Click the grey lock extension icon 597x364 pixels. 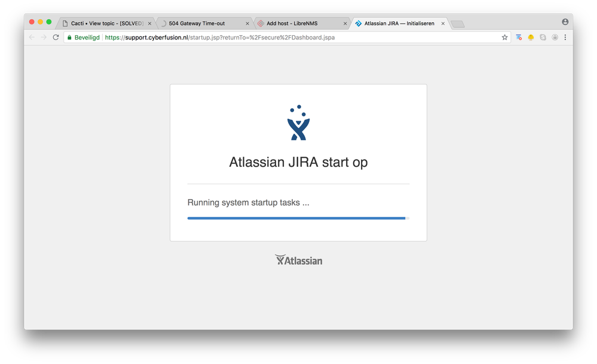click(x=555, y=37)
